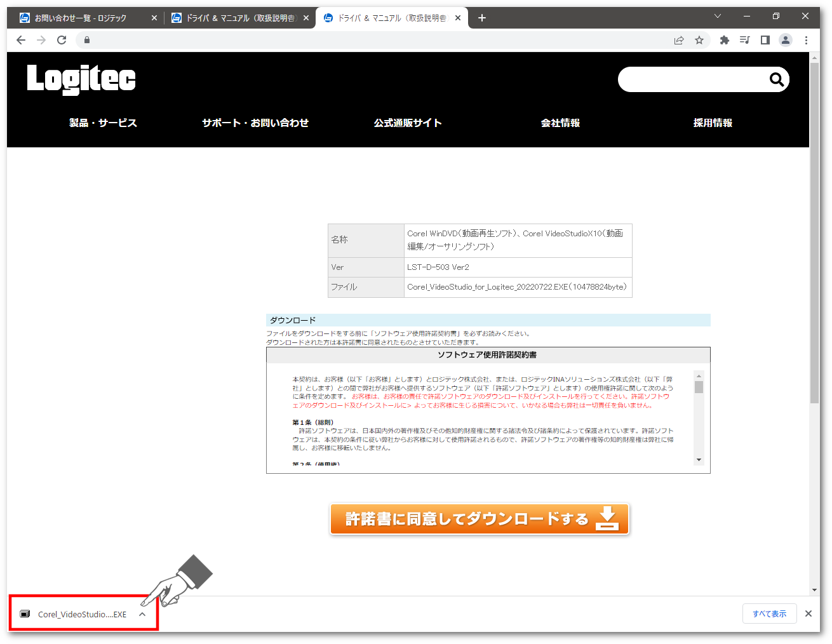The image size is (832, 644).
Task: Click the Corel_VideoStudio_for_Logitec file name cell
Action: 518,287
